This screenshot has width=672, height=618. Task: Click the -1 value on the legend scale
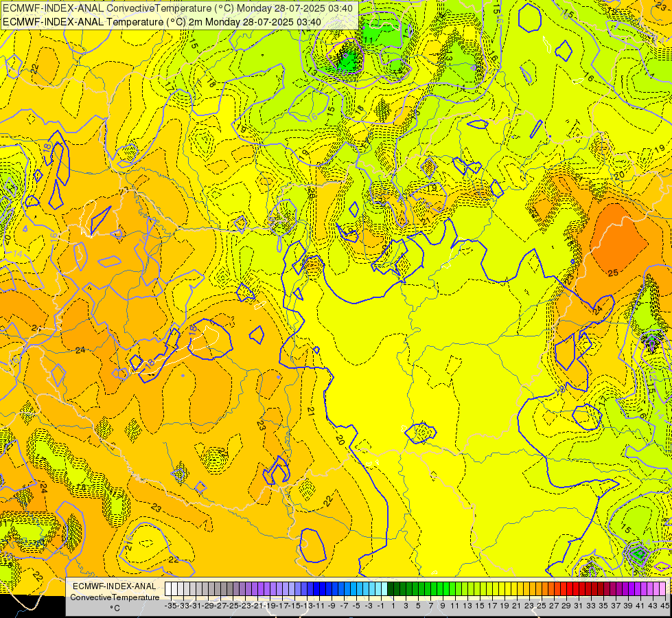[381, 606]
